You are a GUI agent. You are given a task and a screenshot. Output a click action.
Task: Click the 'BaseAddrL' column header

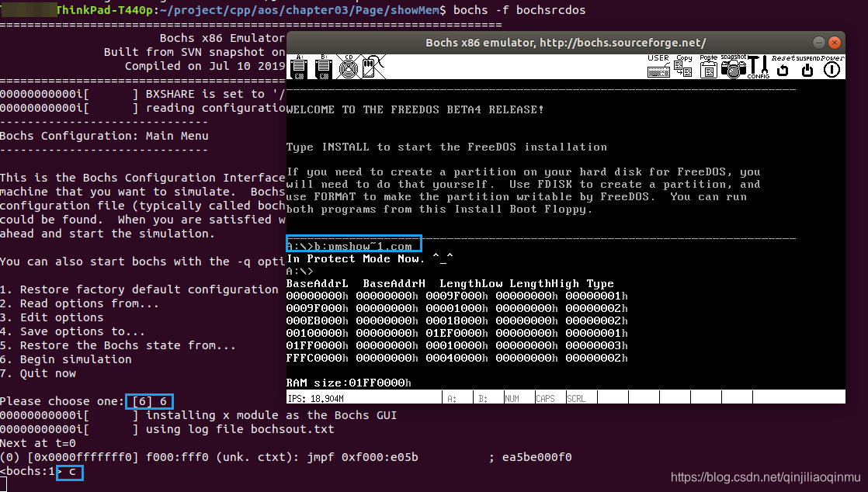318,283
